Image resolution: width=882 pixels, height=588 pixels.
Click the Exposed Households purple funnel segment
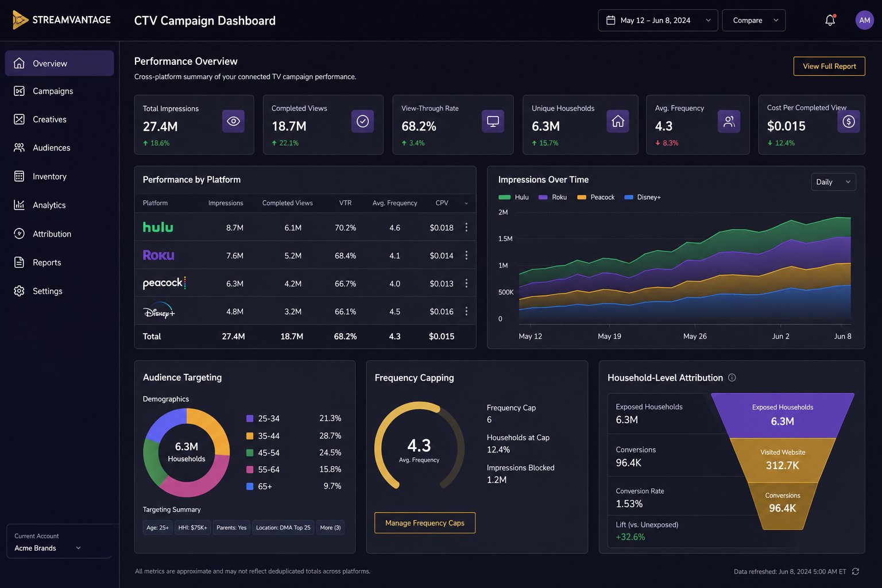(782, 415)
